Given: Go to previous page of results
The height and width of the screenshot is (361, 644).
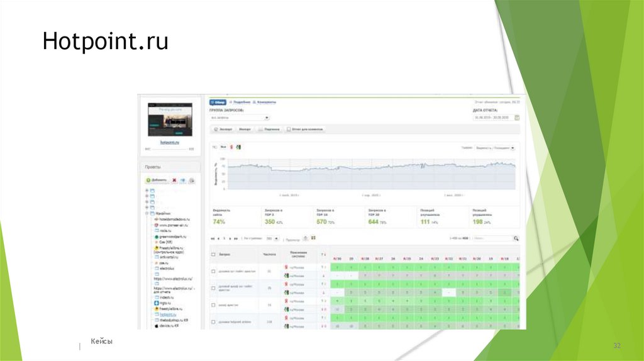Looking at the screenshot, I should 218,238.
